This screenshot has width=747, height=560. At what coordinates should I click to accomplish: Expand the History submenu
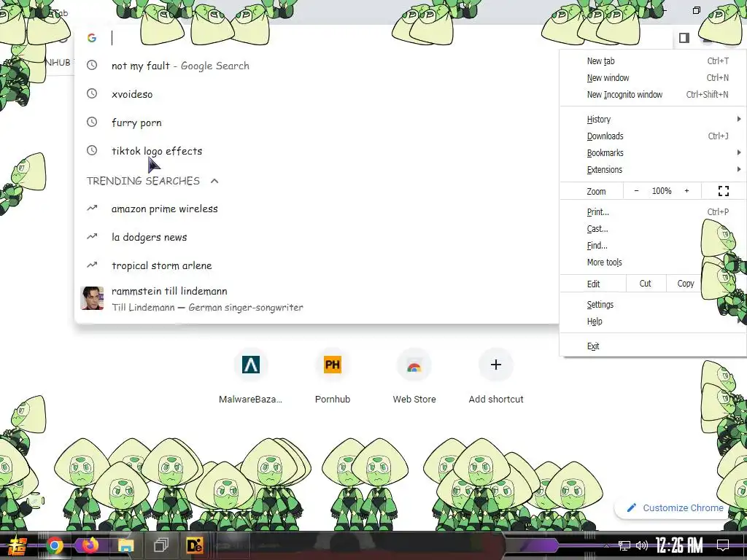pos(653,119)
